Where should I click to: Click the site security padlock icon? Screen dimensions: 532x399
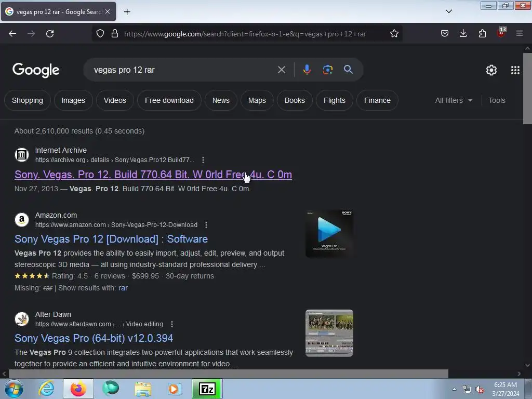tap(115, 34)
